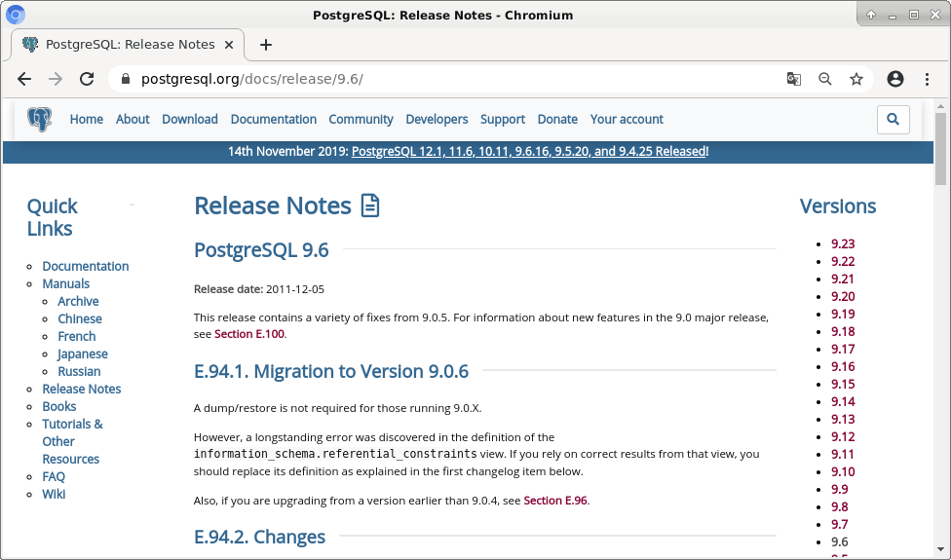Click the zoom magnifier icon in address bar
Image resolution: width=951 pixels, height=560 pixels.
click(825, 79)
